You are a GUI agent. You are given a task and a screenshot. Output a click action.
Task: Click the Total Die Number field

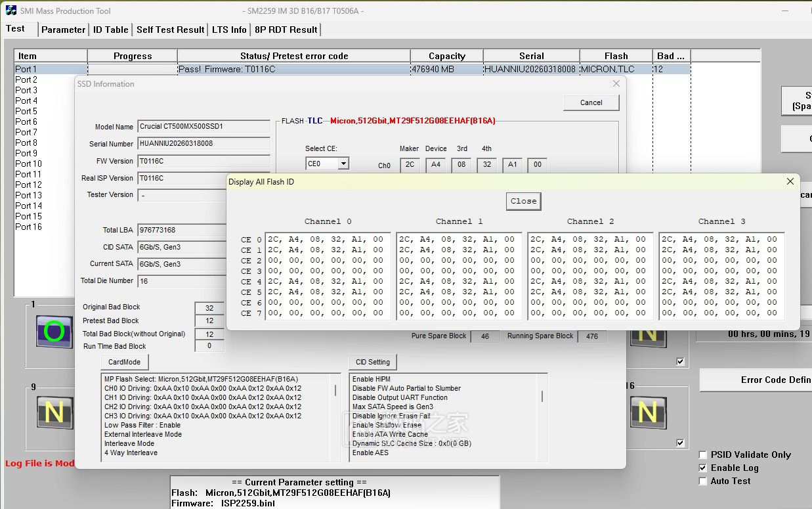(182, 281)
